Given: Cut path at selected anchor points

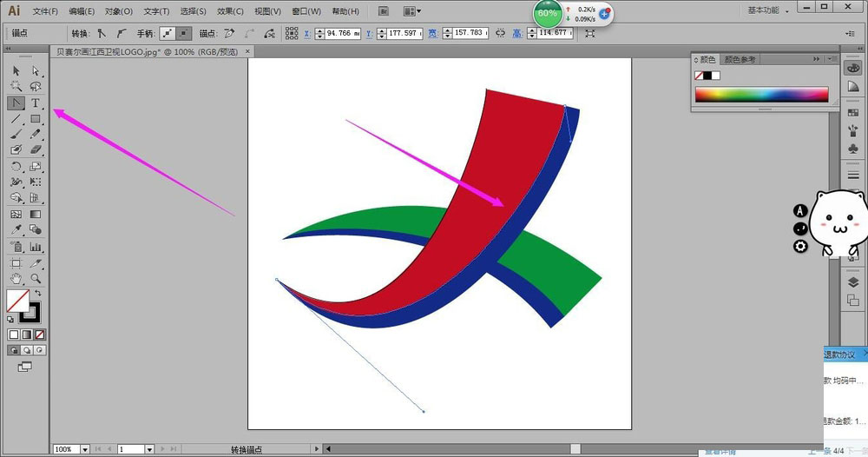Looking at the screenshot, I should point(270,33).
